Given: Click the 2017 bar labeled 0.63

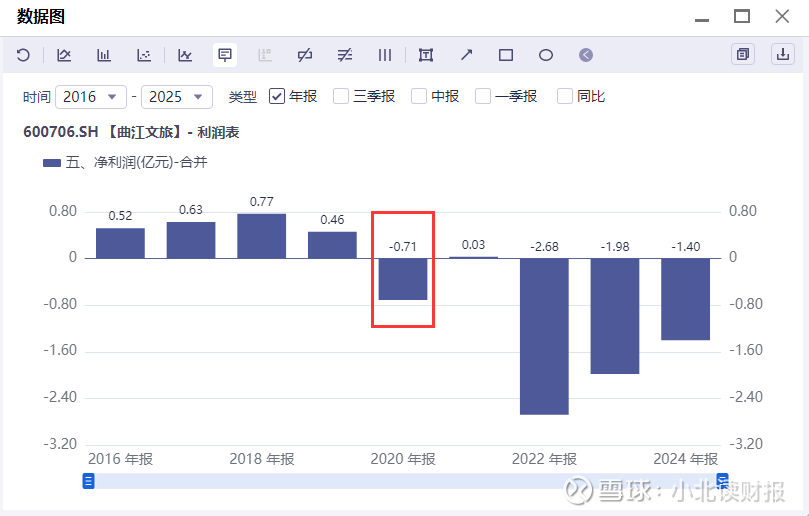Looking at the screenshot, I should (x=191, y=240).
